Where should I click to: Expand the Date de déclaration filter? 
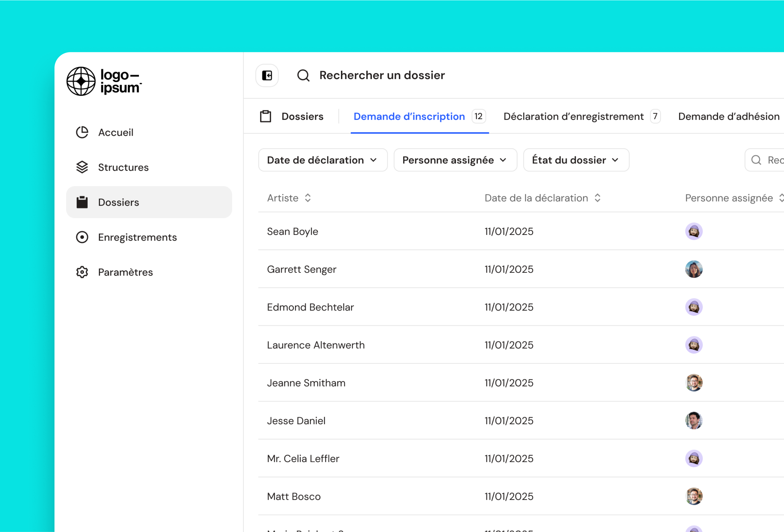click(323, 160)
